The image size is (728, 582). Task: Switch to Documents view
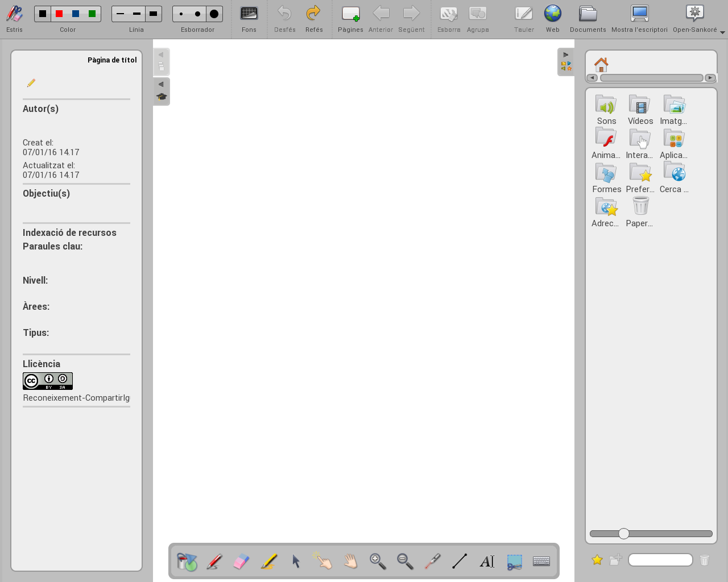tap(588, 19)
